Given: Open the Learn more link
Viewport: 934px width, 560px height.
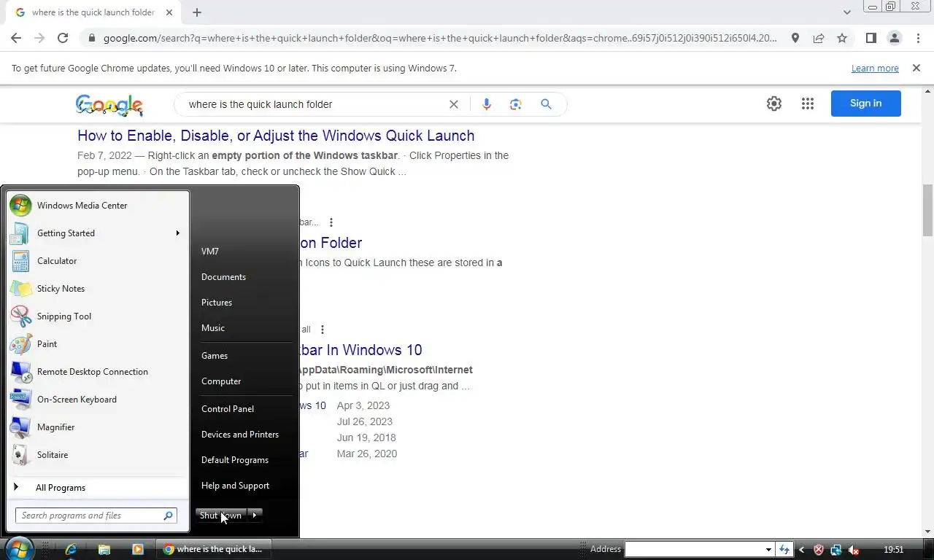Looking at the screenshot, I should 875,69.
